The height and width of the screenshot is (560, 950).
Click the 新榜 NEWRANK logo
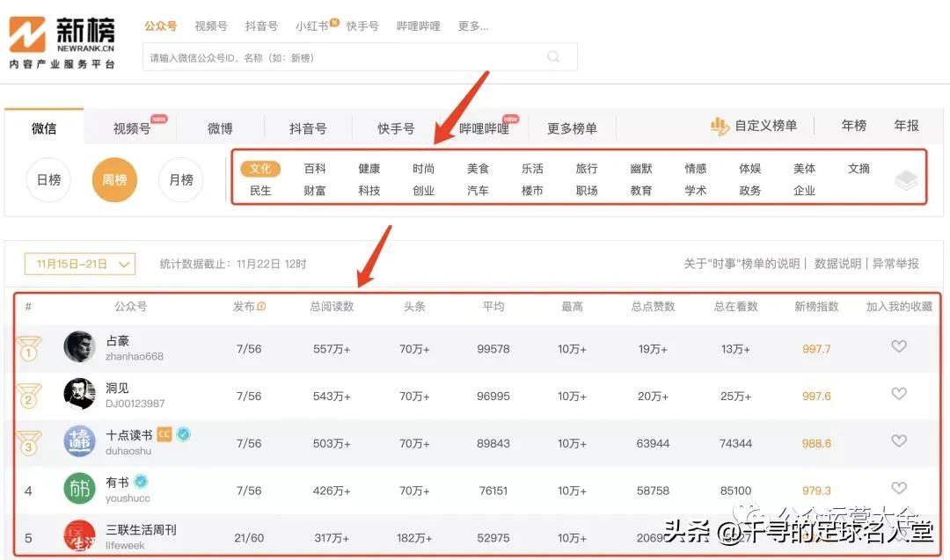[62, 35]
